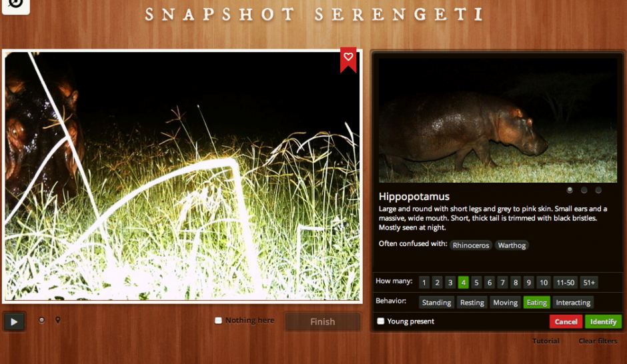627x364 pixels.
Task: Toggle the Eating behavior option
Action: pyautogui.click(x=536, y=303)
